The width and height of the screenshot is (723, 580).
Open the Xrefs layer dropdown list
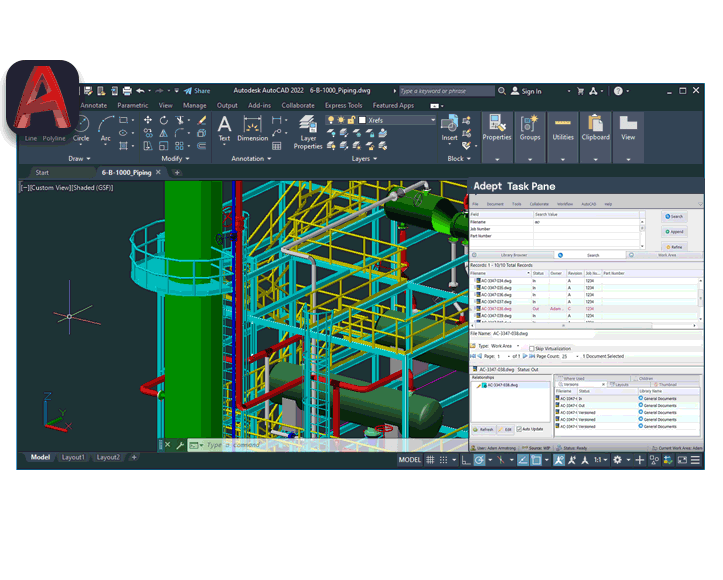pyautogui.click(x=433, y=120)
